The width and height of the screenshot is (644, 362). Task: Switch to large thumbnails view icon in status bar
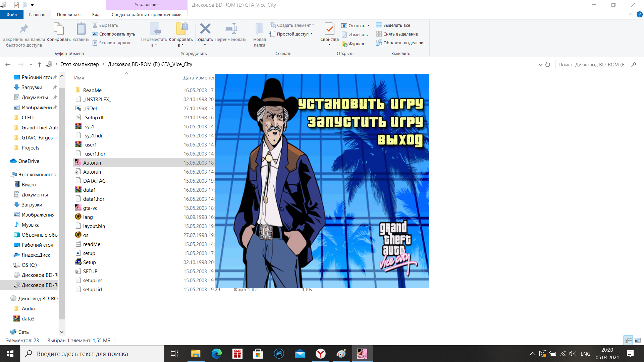click(x=637, y=340)
